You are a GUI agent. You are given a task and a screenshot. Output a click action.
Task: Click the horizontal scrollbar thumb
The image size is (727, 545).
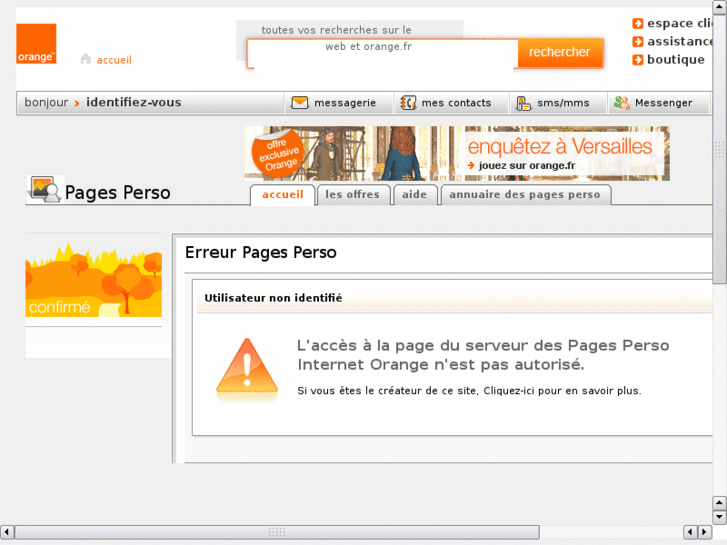pos(277,532)
